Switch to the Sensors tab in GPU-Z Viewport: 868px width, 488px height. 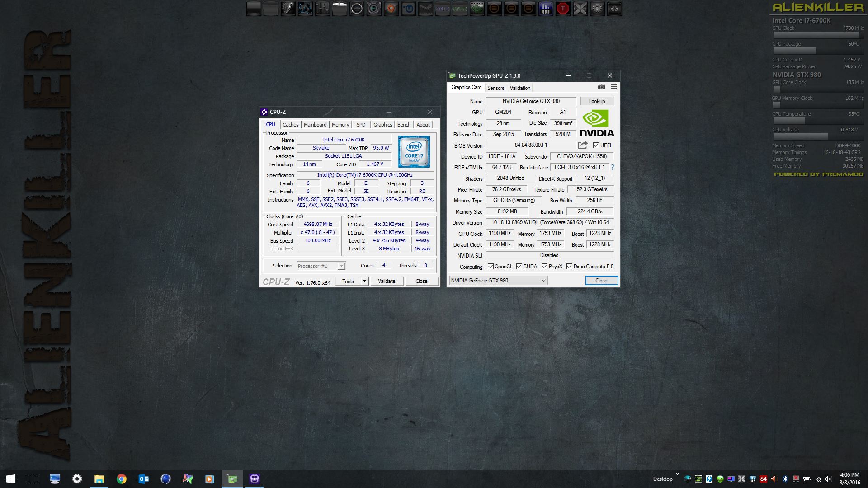495,88
